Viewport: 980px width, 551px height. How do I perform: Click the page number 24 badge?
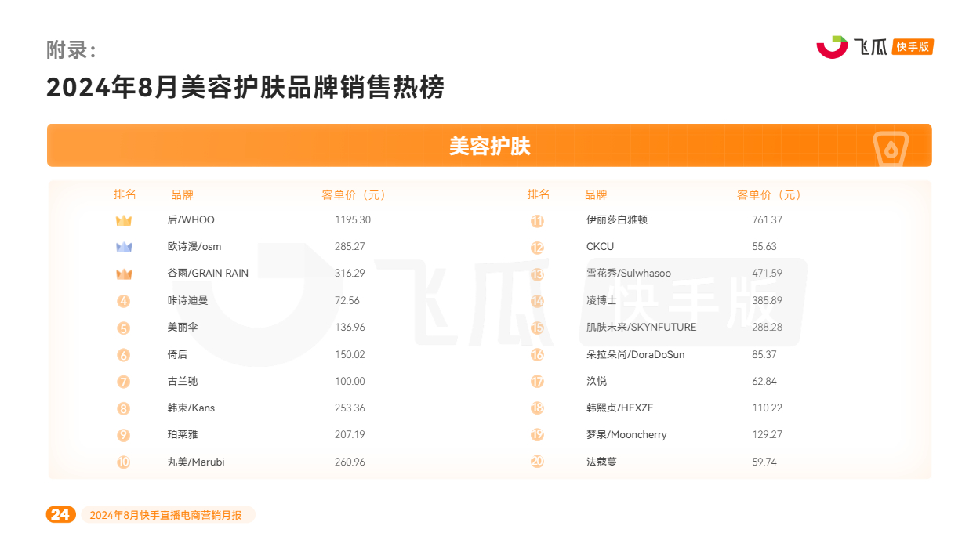pos(61,514)
